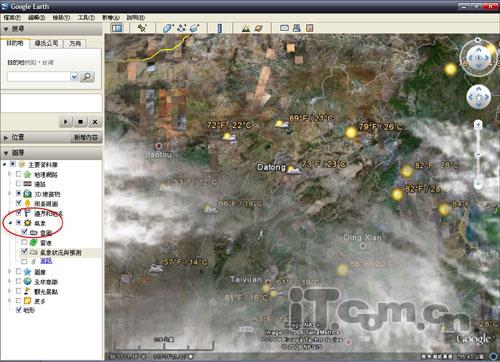The image size is (500, 362).
Task: Open the search history dropdown arrow
Action: click(x=74, y=77)
